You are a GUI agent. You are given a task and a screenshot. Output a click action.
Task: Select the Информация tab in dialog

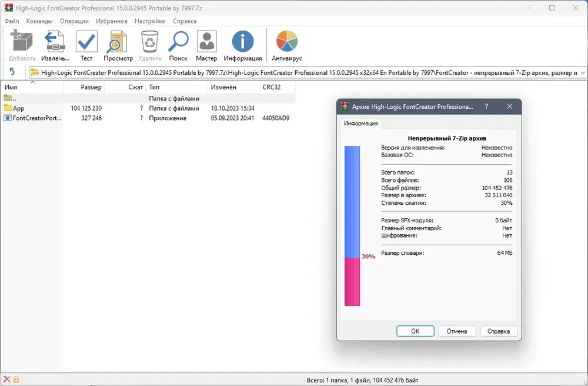361,124
